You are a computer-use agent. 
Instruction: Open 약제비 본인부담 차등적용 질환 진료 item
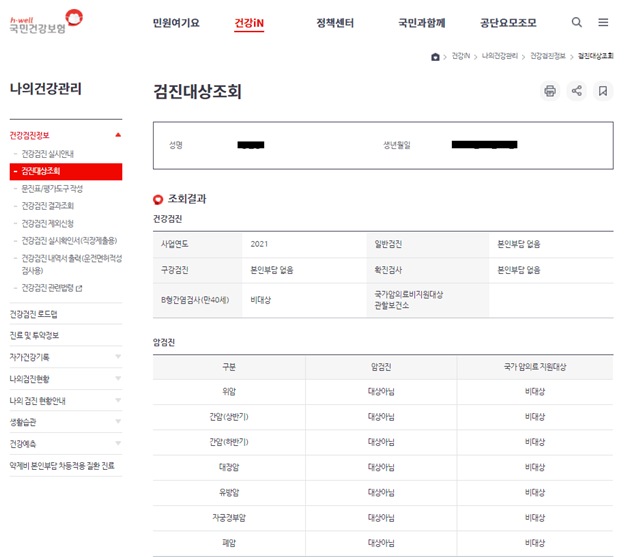[x=62, y=466]
